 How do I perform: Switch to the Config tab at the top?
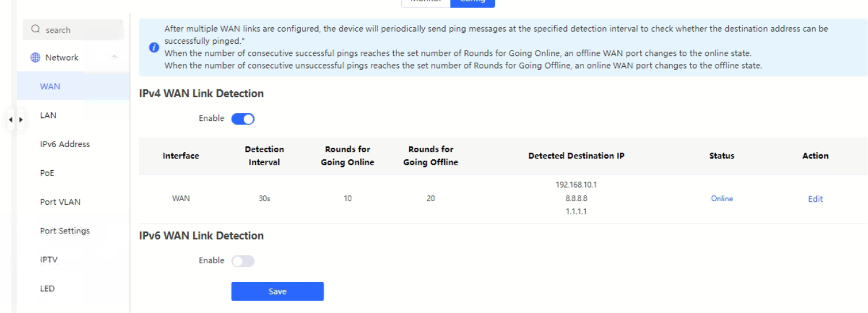[472, 2]
